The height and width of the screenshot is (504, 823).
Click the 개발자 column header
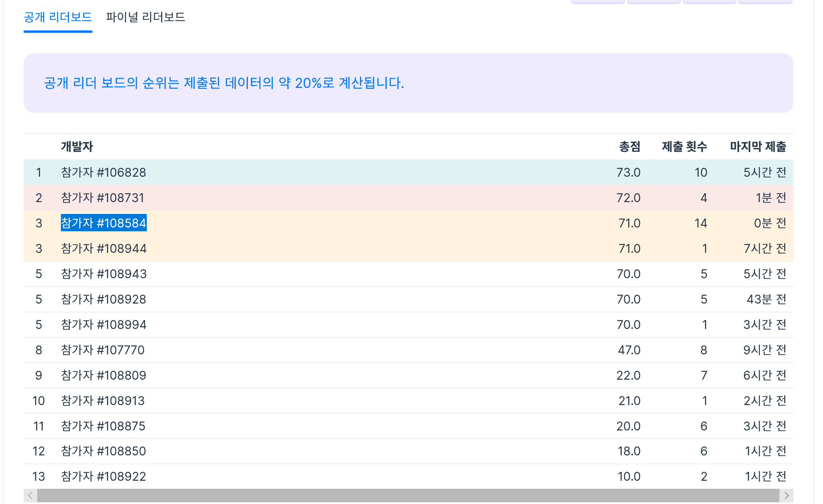click(x=77, y=147)
